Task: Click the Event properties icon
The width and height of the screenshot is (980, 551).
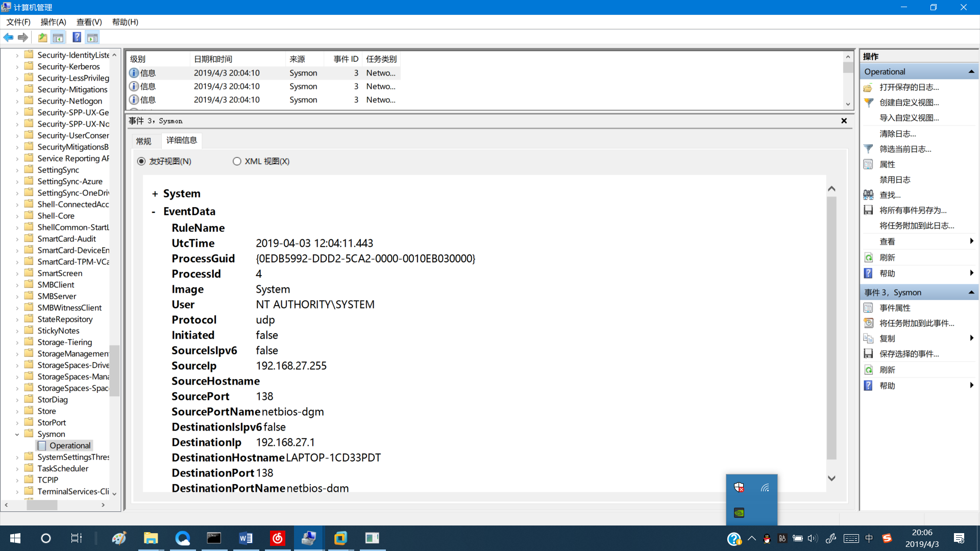Action: click(868, 308)
